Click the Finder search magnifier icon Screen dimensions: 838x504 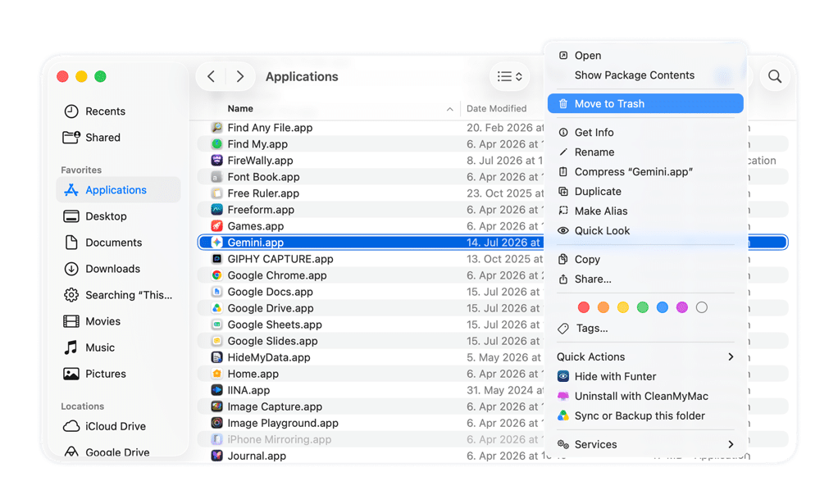pos(774,76)
